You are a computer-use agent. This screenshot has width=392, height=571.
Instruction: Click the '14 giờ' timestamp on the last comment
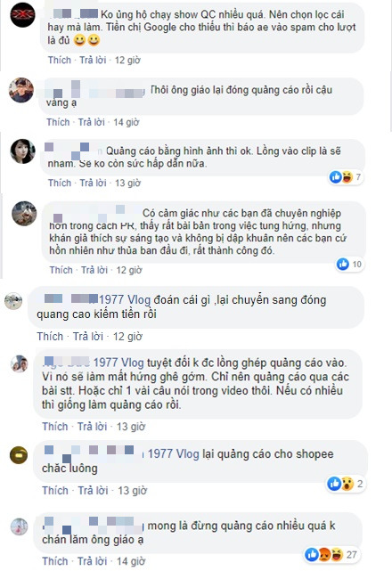pyautogui.click(x=131, y=561)
